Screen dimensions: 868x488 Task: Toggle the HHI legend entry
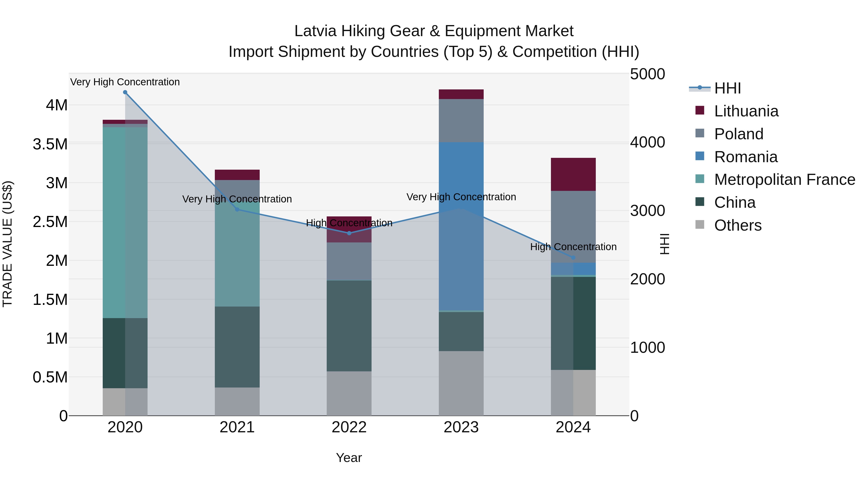pyautogui.click(x=715, y=88)
